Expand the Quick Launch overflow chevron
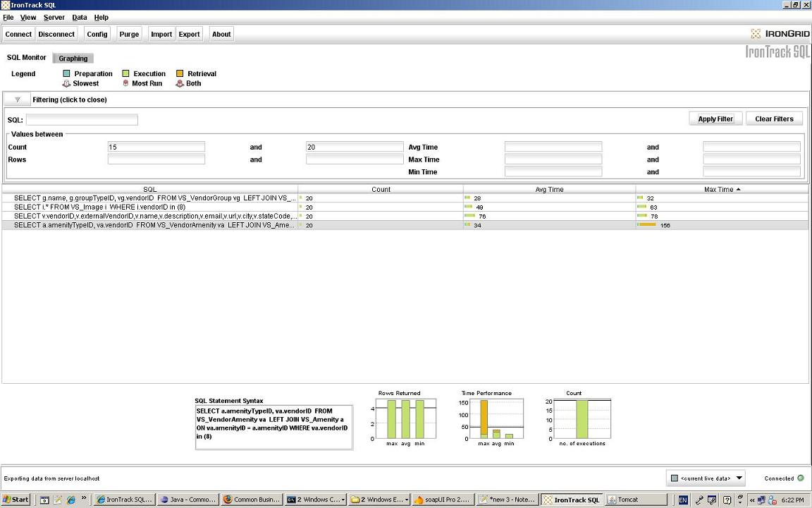This screenshot has height=508, width=812. 83,500
